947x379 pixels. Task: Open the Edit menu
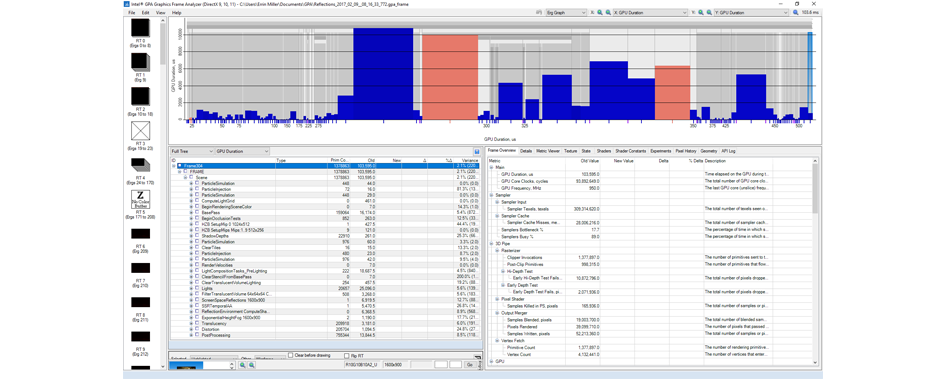pyautogui.click(x=146, y=13)
